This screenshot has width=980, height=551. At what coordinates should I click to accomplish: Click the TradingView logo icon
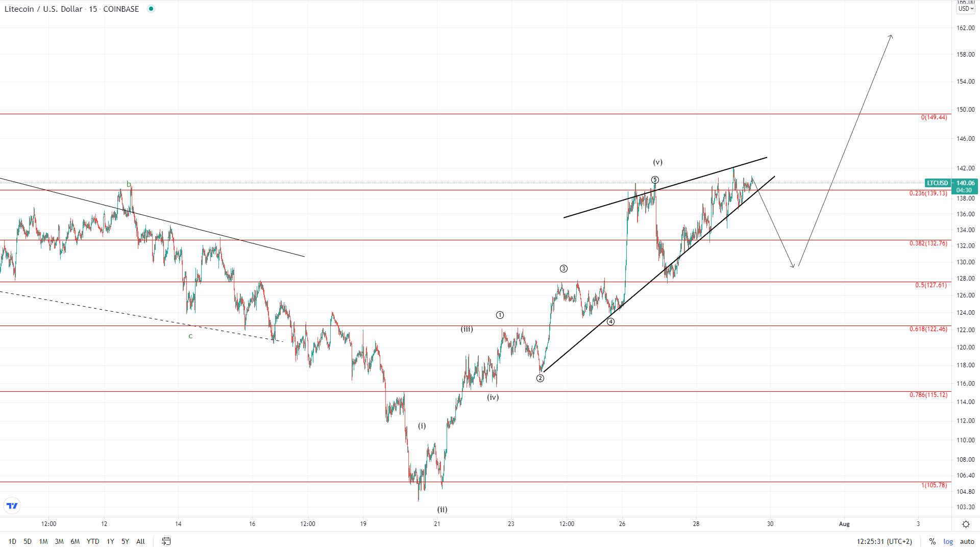click(x=12, y=506)
